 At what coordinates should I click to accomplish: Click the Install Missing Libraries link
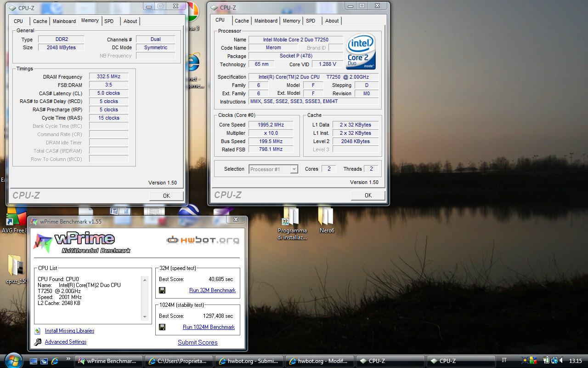click(x=69, y=331)
